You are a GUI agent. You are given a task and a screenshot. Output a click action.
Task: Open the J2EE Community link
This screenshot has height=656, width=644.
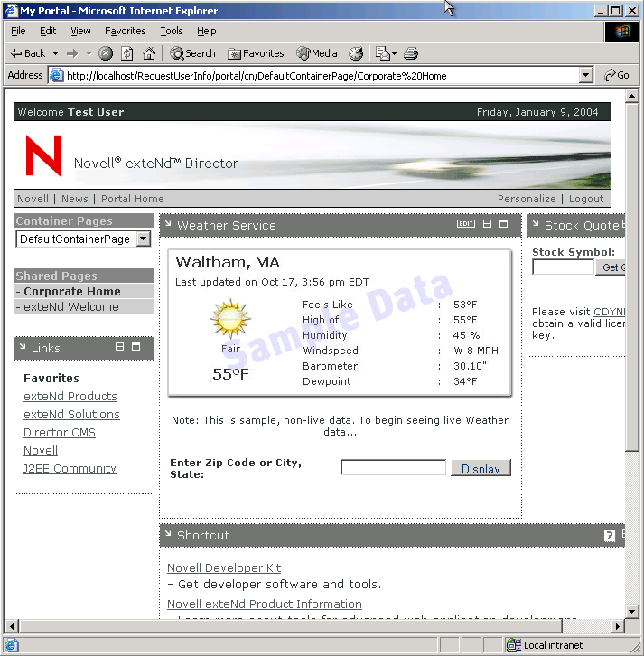pos(70,468)
